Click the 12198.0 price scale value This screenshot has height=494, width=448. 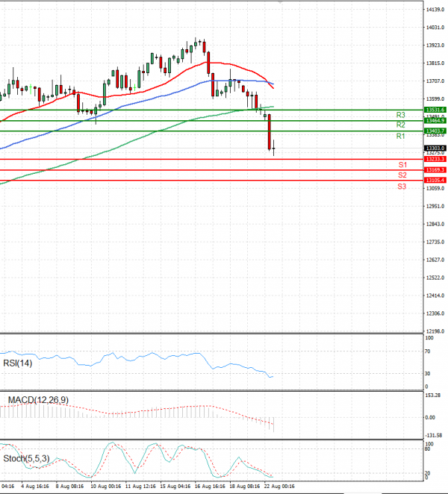[435, 331]
